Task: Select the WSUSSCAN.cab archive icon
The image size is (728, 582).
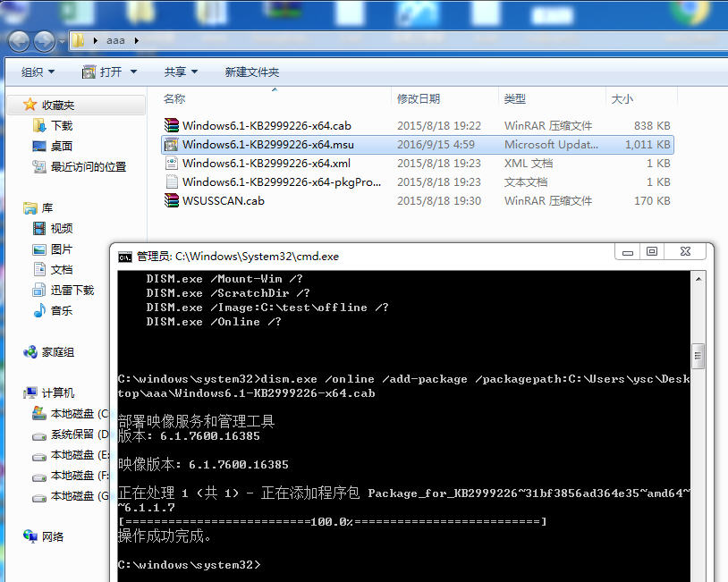Action: point(172,200)
